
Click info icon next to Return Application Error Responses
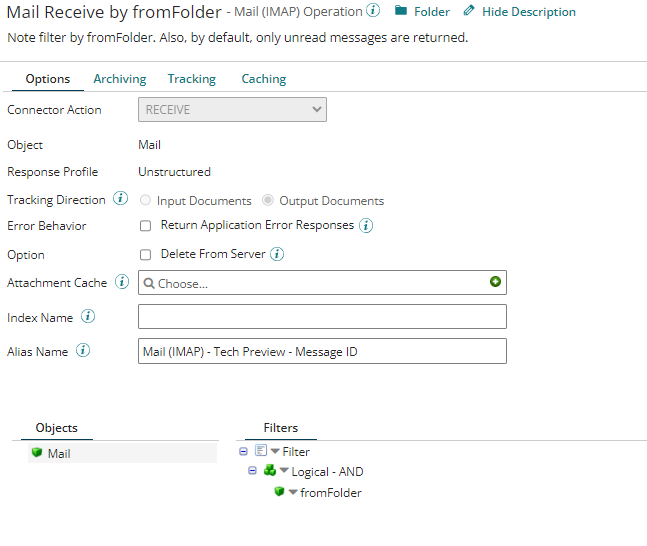point(366,226)
